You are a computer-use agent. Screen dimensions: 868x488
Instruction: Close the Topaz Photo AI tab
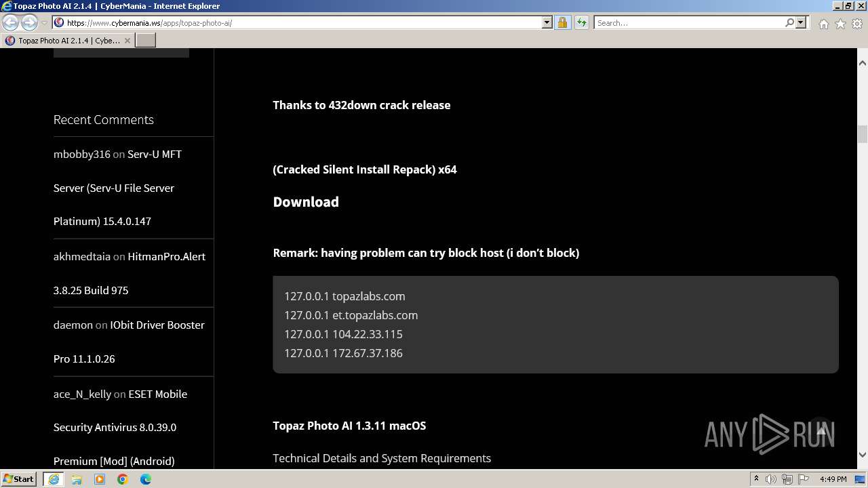point(127,41)
